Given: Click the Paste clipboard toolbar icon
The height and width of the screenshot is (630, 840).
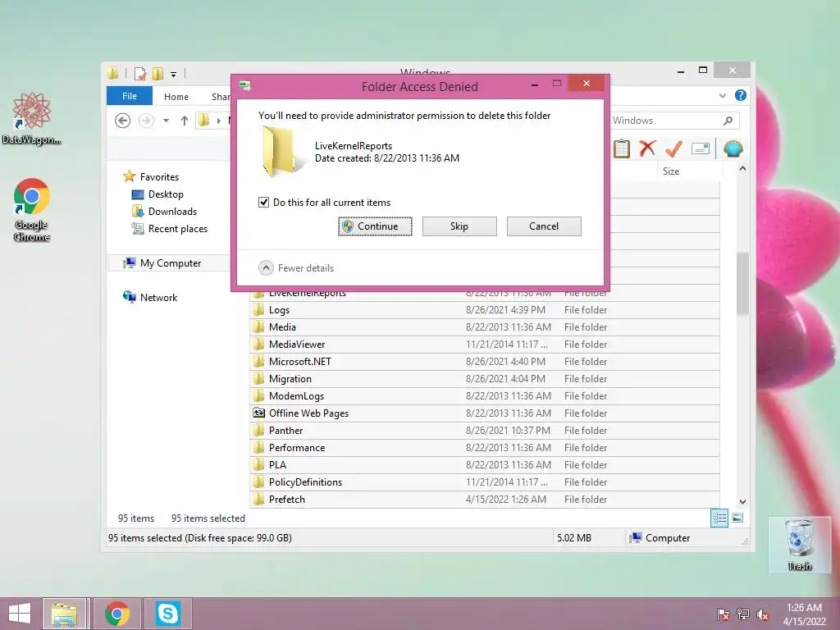Looking at the screenshot, I should [x=622, y=149].
